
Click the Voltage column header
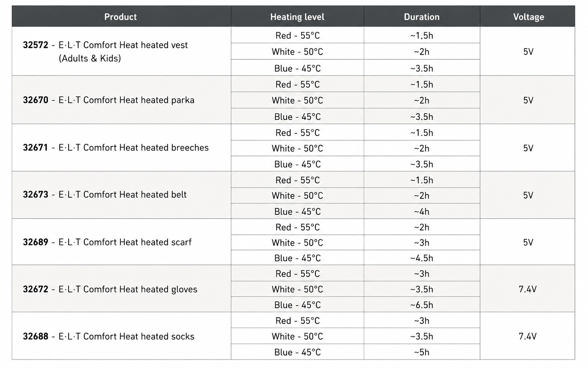[528, 16]
